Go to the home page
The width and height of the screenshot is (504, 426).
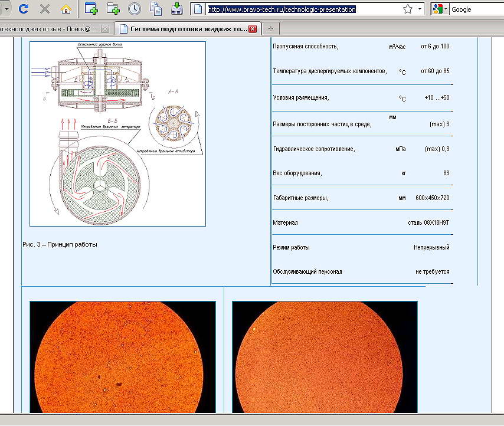66,9
